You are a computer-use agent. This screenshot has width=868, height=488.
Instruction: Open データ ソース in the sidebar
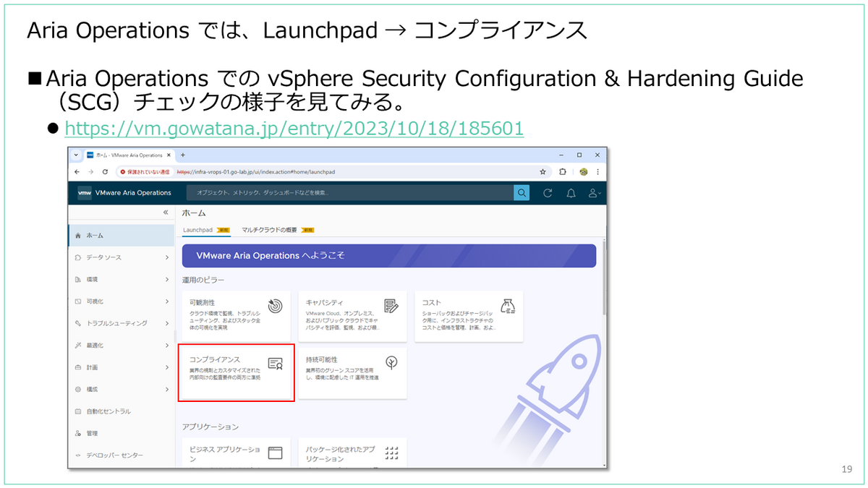(x=103, y=257)
